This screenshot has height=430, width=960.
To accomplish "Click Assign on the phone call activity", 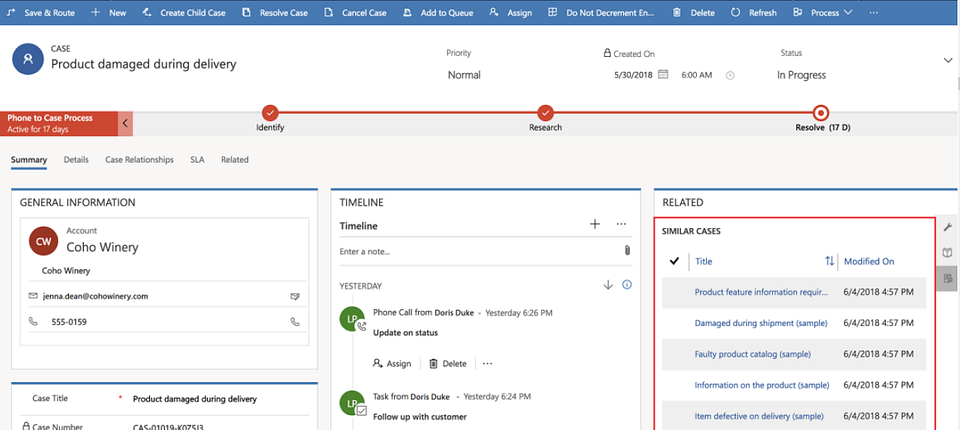I will point(392,363).
